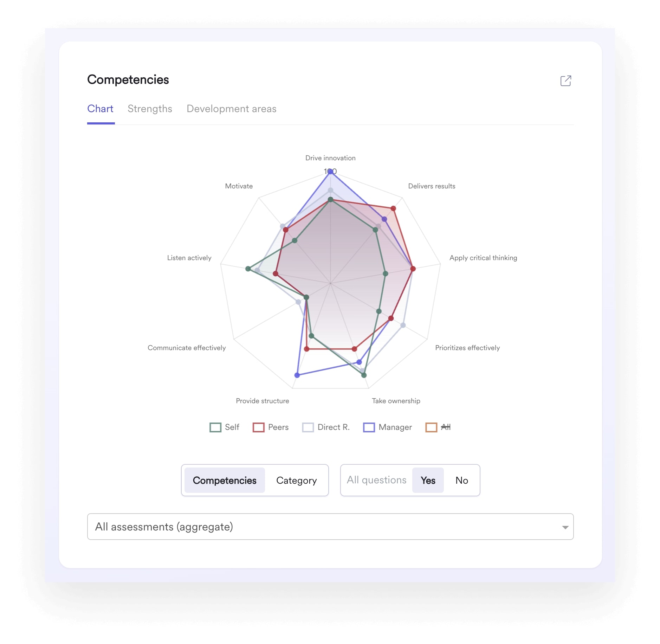Switch to the Strengths tab

point(150,109)
